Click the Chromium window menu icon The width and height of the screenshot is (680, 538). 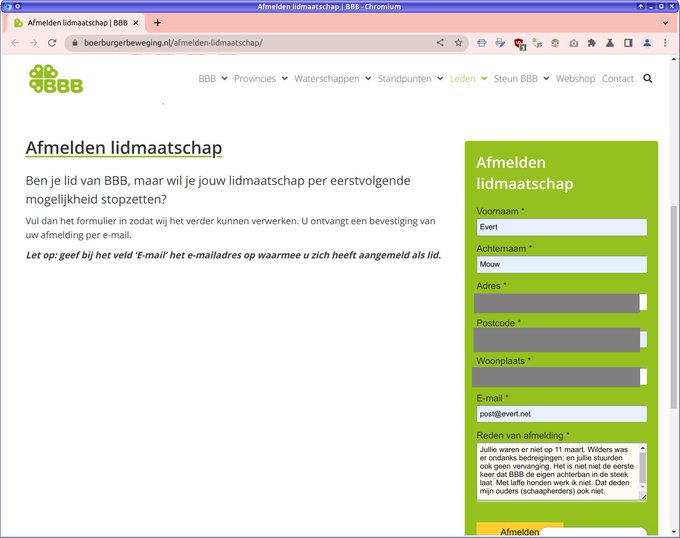point(7,7)
